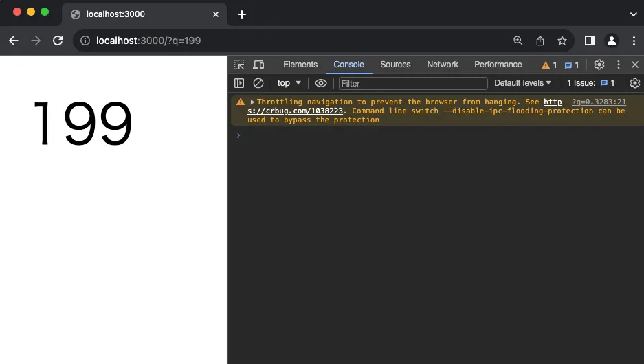
Task: Focus the console Filter input field
Action: [x=413, y=84]
